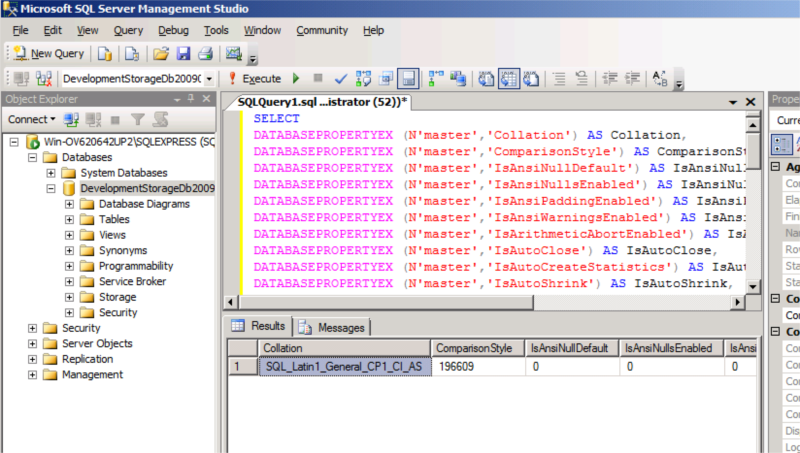This screenshot has width=800, height=453.
Task: Execute the current SQL query
Action: click(254, 78)
